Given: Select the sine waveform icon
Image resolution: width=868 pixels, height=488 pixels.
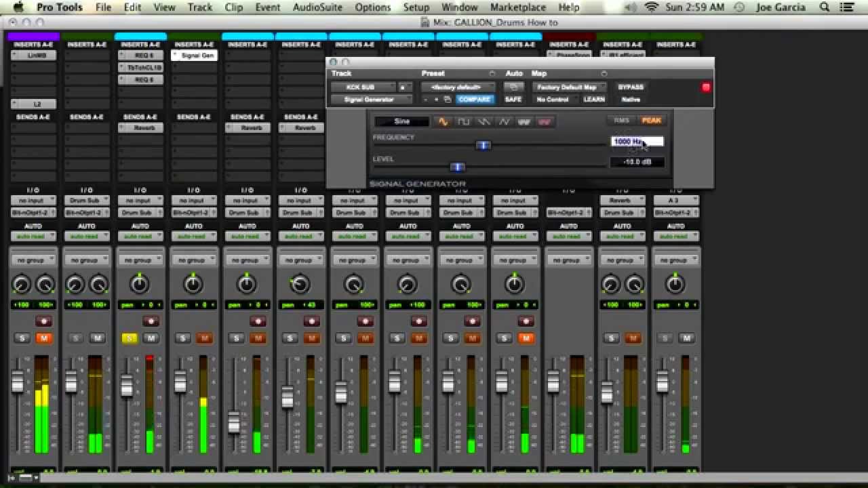Looking at the screenshot, I should click(443, 122).
